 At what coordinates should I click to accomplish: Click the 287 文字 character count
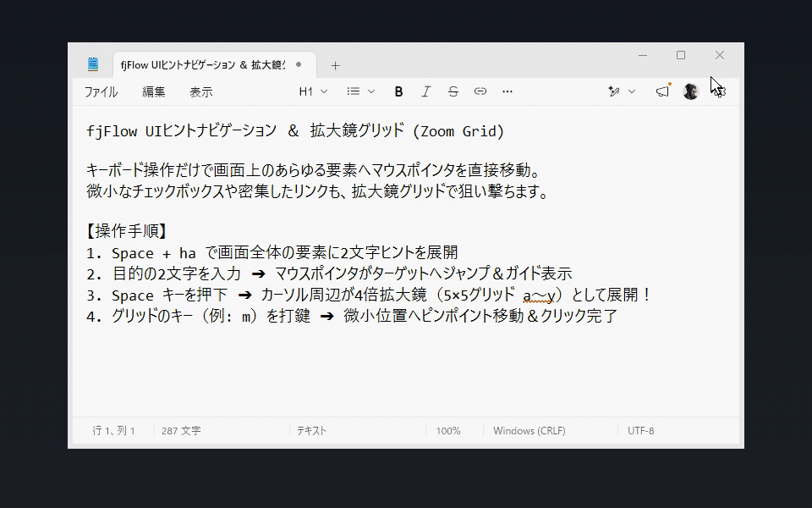(x=181, y=431)
